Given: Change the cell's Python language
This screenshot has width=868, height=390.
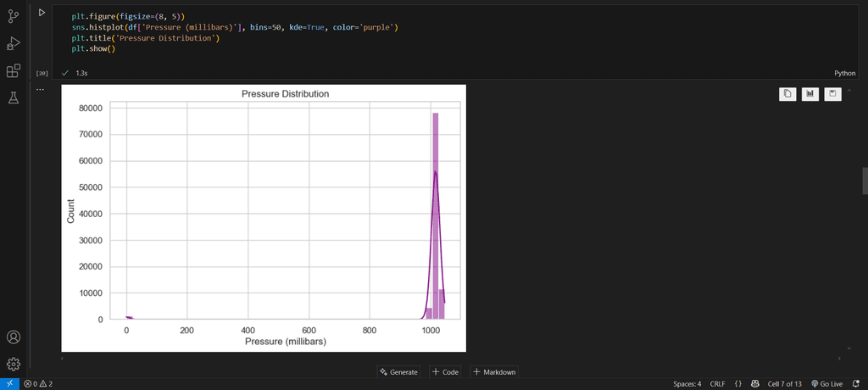Looking at the screenshot, I should [x=845, y=73].
